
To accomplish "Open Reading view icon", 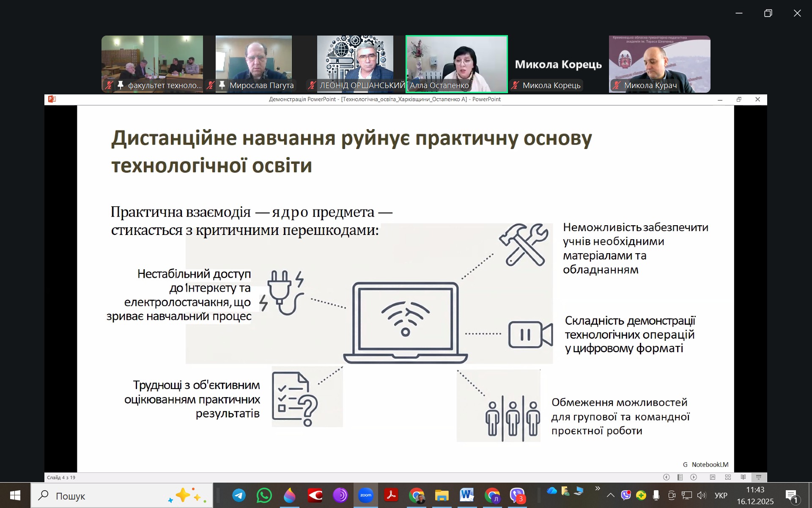I will click(x=743, y=477).
